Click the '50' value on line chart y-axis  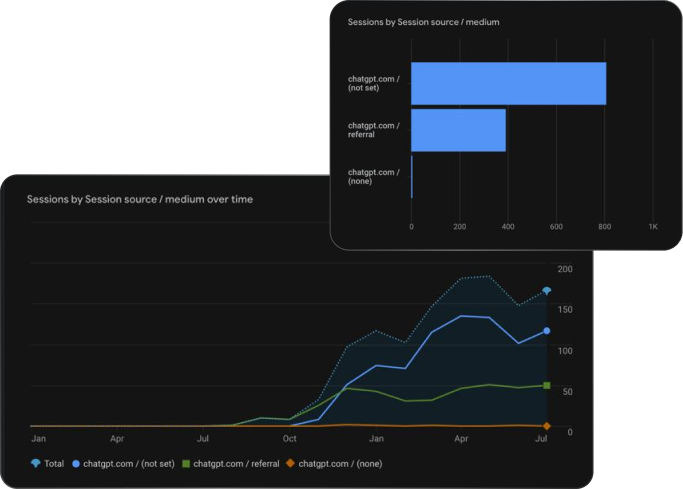(567, 392)
